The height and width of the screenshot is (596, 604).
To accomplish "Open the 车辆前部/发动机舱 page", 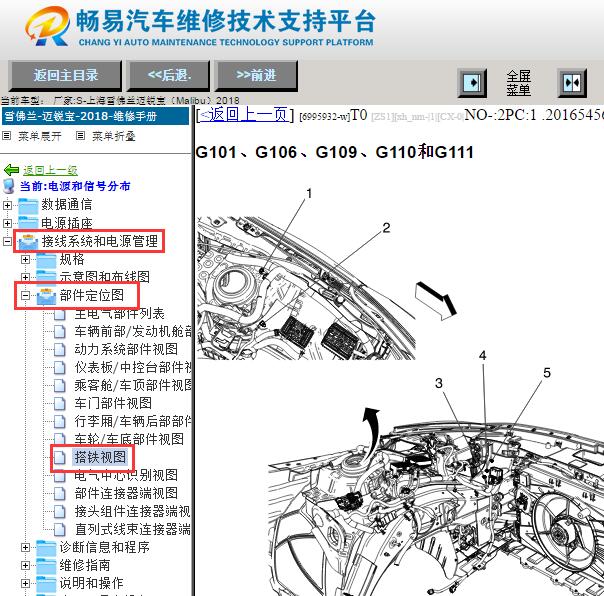I will click(x=133, y=331).
